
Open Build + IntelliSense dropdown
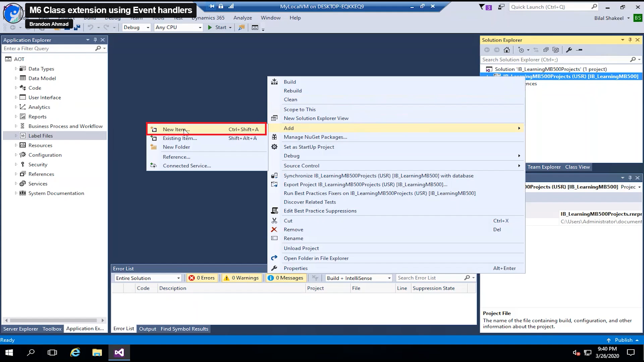tap(359, 278)
